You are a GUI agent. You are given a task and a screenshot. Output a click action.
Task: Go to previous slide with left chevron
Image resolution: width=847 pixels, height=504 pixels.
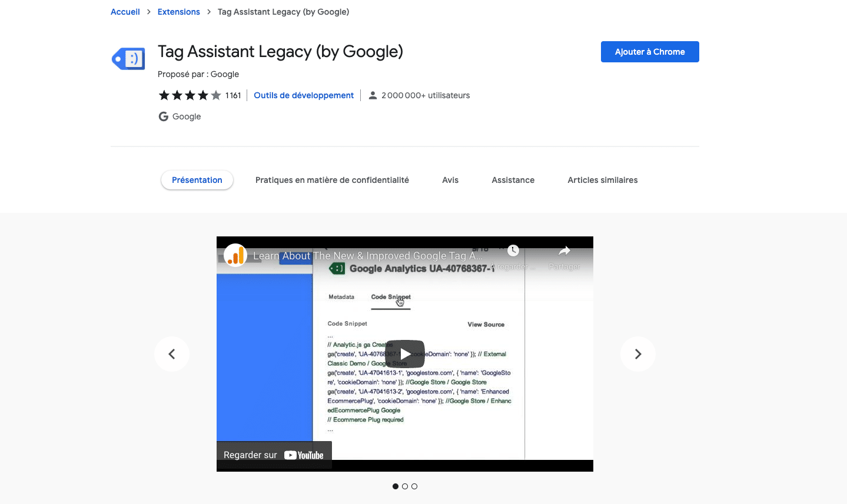pyautogui.click(x=172, y=354)
